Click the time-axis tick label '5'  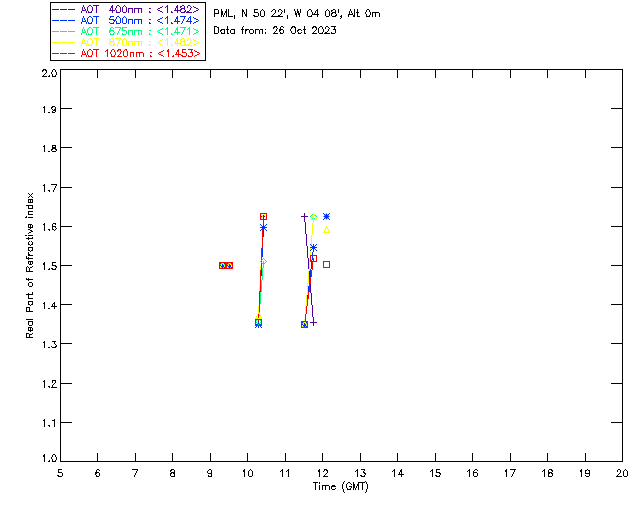coord(60,473)
